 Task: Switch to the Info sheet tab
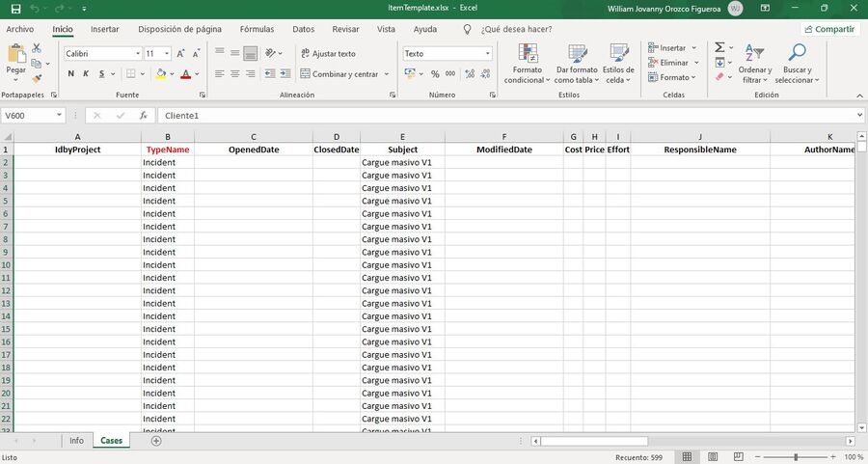[76, 441]
